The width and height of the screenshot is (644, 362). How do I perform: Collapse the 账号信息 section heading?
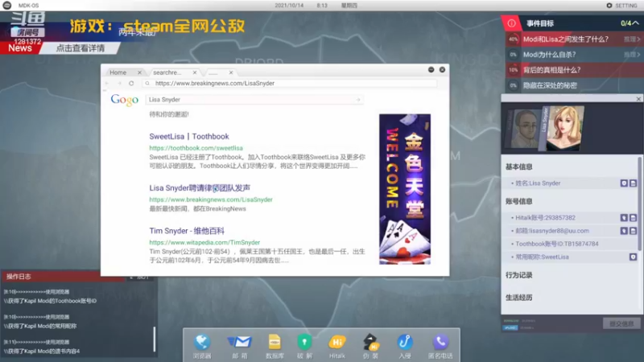[518, 201]
